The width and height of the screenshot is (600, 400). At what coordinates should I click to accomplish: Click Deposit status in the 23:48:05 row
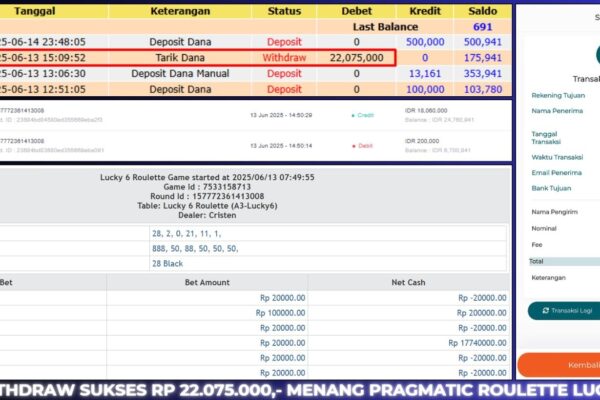click(284, 42)
